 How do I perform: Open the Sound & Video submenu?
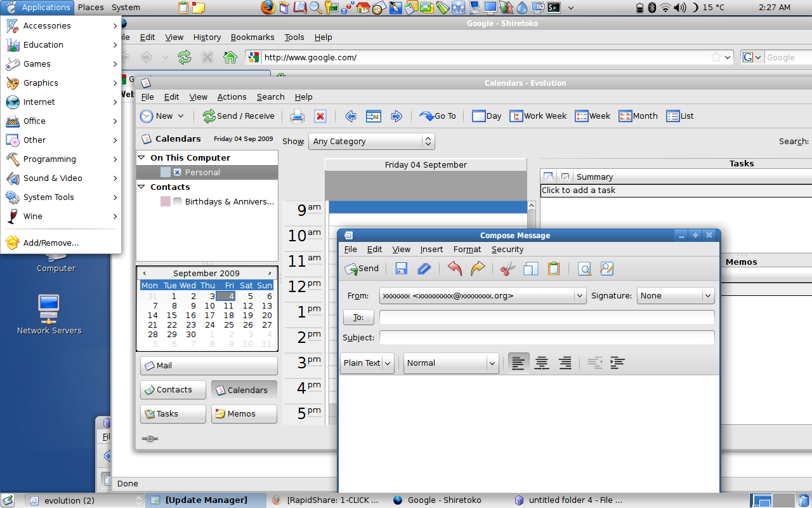click(61, 178)
